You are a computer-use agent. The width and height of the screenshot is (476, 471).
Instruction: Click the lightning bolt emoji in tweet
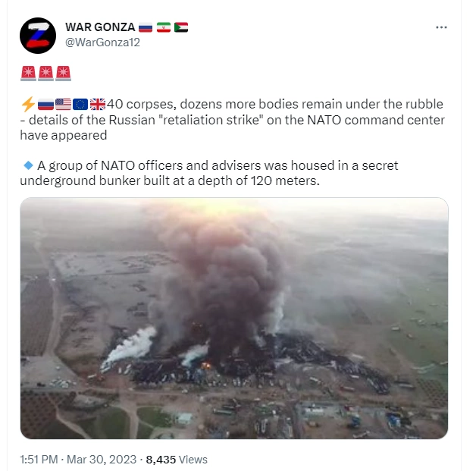click(x=28, y=104)
